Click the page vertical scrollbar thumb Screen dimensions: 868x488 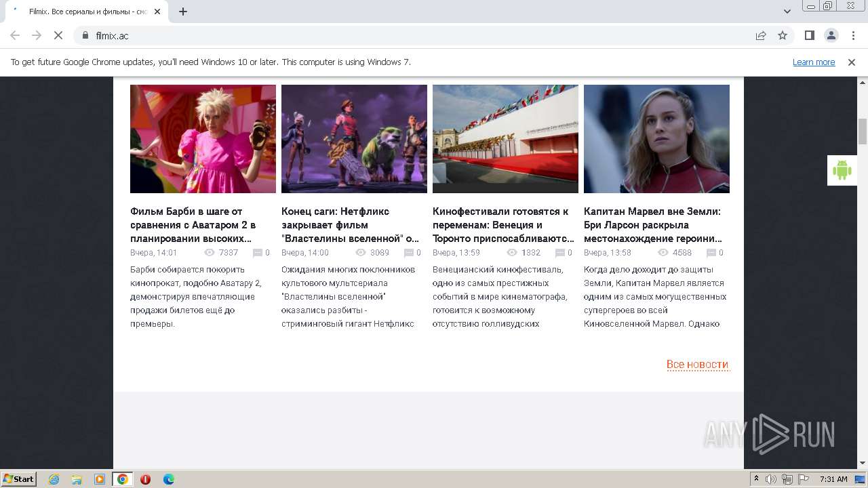[x=863, y=131]
